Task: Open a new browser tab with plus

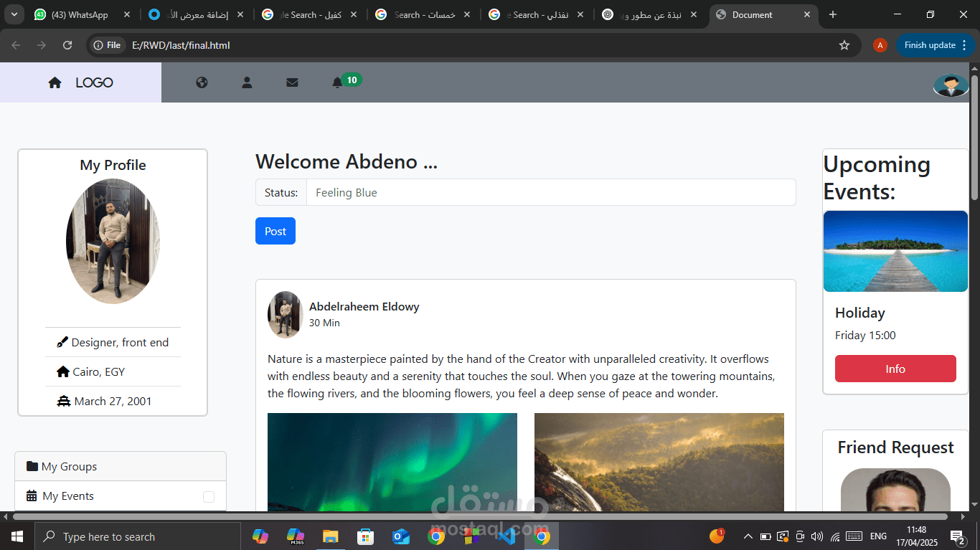Action: tap(833, 14)
